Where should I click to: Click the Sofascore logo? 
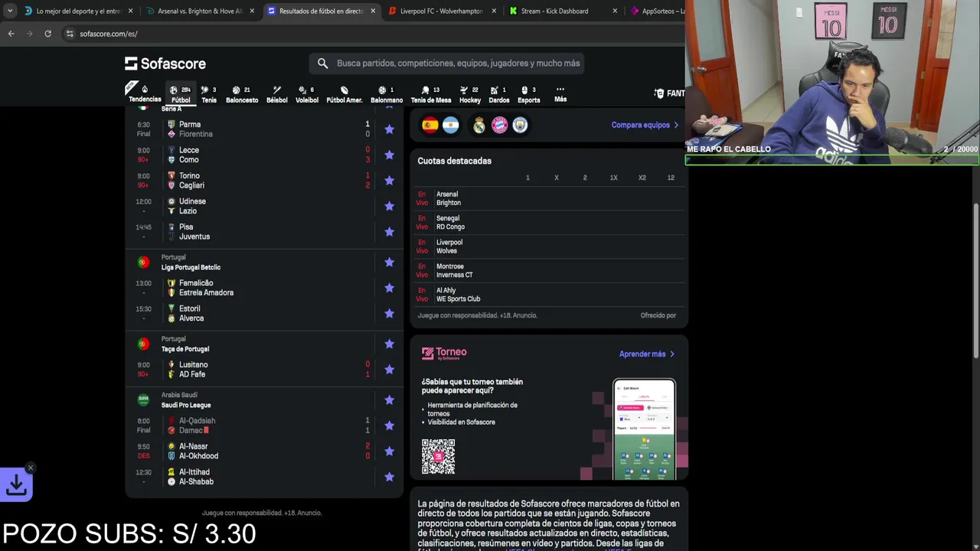[165, 64]
